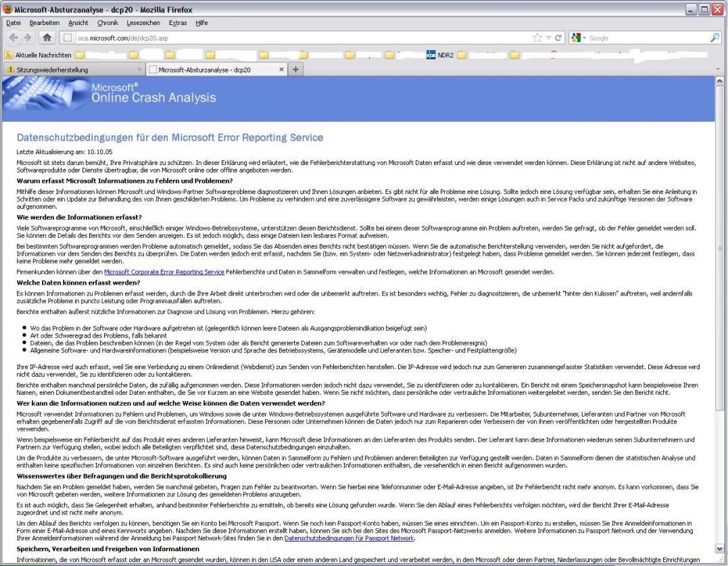Viewport: 728px width, 566px height.
Task: Click heading 'Warum erfasst Microsoft Informationen zu Fehlern und Problemen?'
Action: point(124,181)
